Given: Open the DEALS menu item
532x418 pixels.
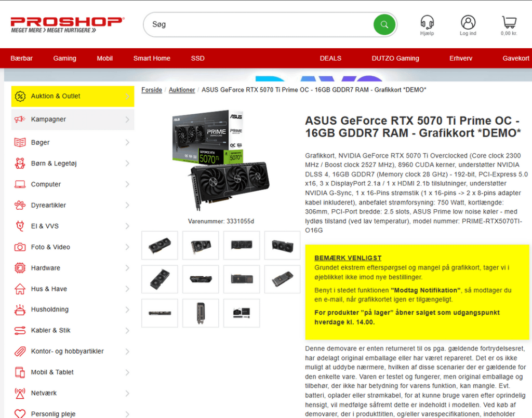Looking at the screenshot, I should (x=330, y=58).
